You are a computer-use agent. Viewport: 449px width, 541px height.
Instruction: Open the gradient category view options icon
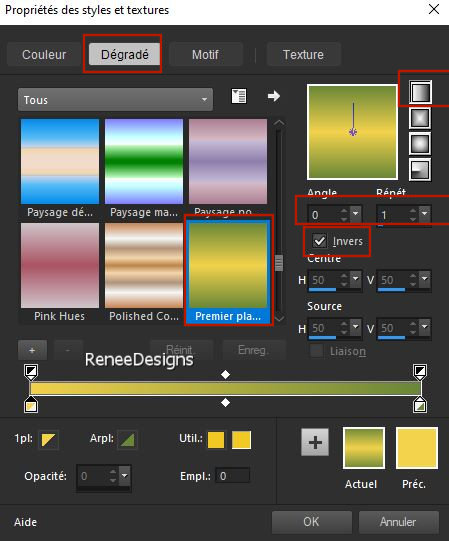[x=239, y=96]
